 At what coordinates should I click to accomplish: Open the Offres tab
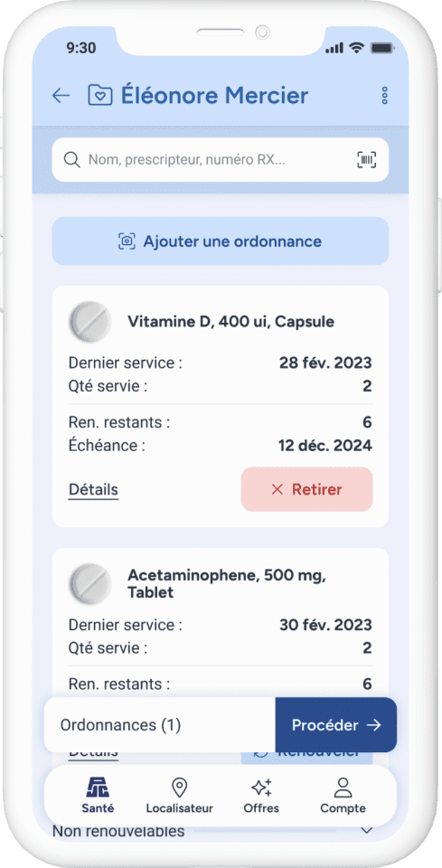coord(261,796)
